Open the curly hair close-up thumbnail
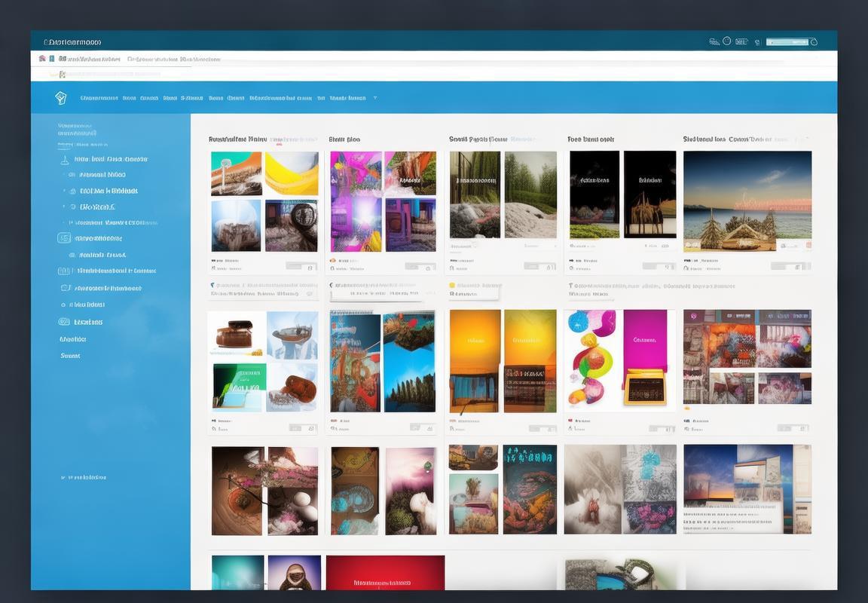868x603 pixels. 291,225
